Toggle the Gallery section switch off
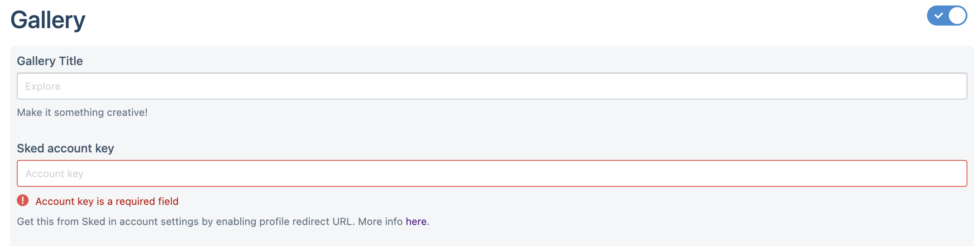 pos(947,16)
